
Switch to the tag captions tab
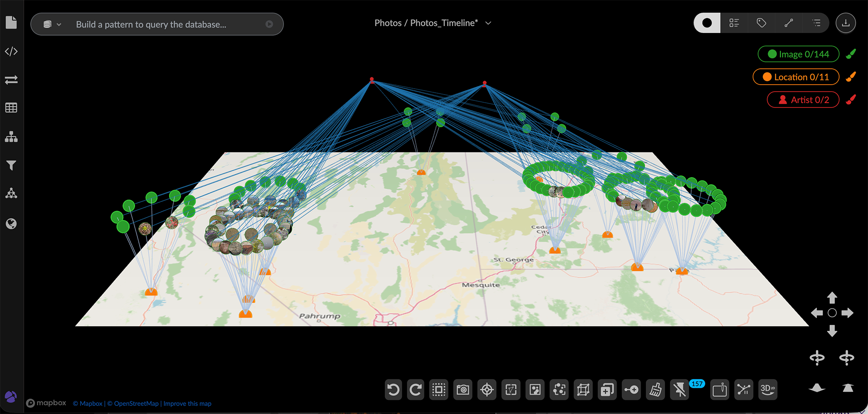[x=761, y=23]
